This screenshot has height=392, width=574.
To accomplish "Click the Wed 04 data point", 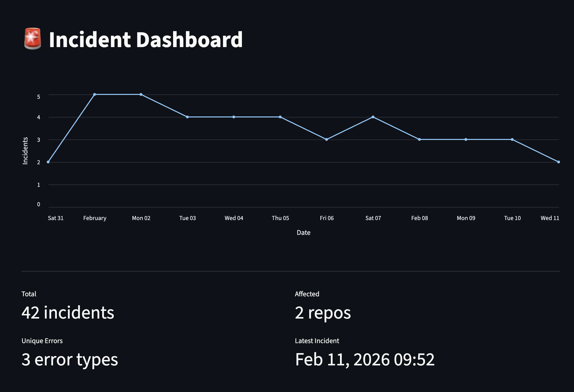I will point(234,117).
